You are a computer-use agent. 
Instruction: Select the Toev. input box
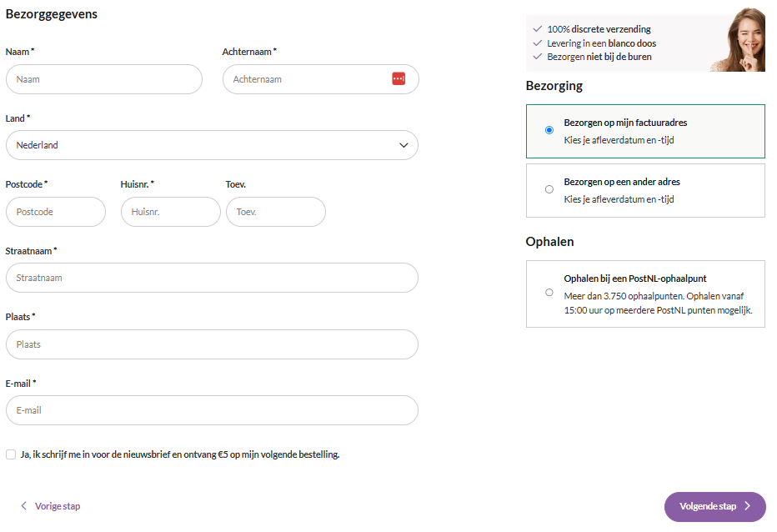click(x=276, y=212)
